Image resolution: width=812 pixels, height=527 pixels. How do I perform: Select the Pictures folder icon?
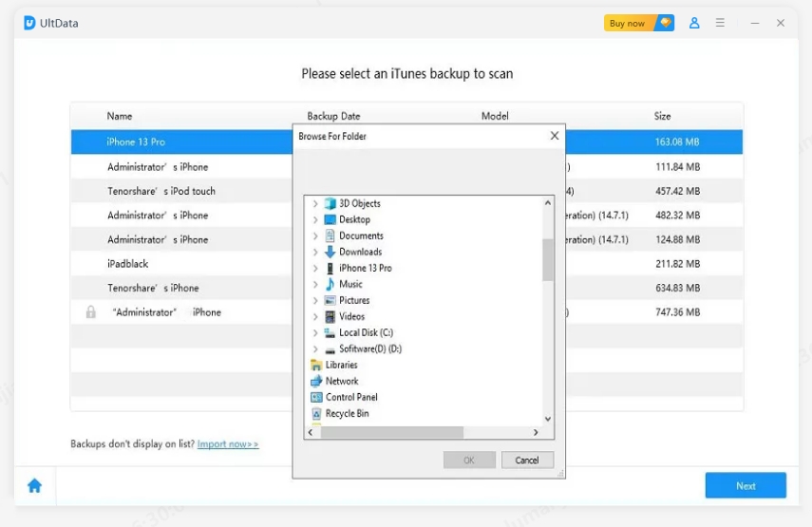coord(330,300)
